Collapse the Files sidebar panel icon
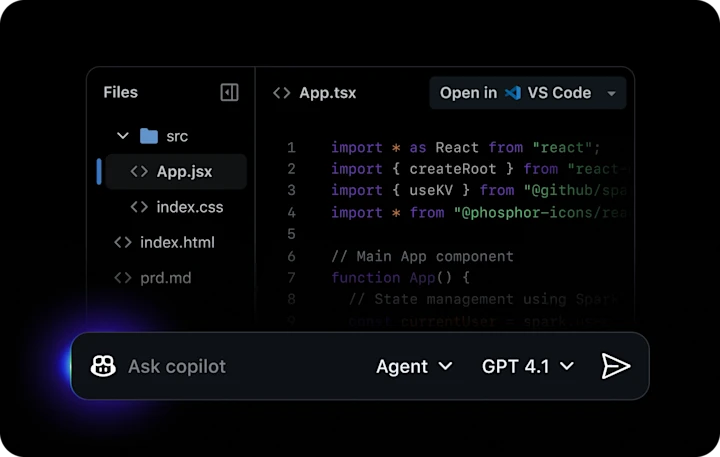This screenshot has height=457, width=720. pos(229,92)
